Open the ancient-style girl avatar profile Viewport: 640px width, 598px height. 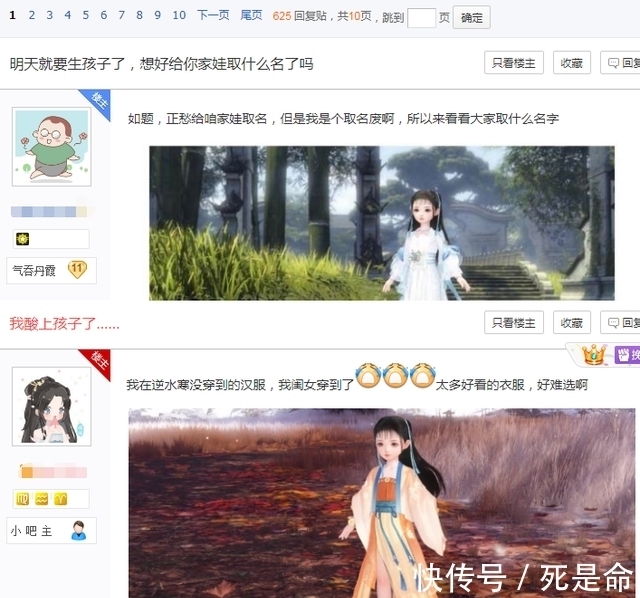pyautogui.click(x=51, y=406)
